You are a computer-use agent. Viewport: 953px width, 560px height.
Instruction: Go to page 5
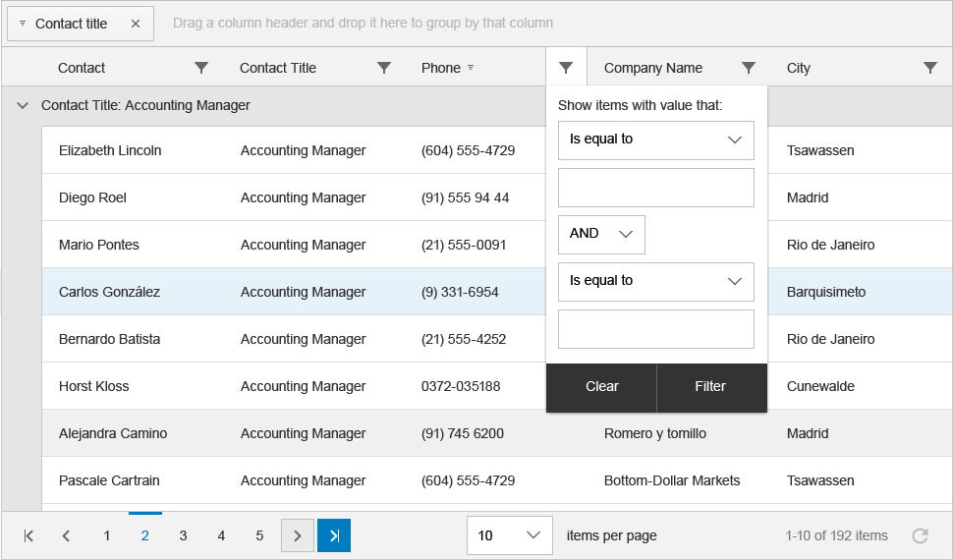tap(259, 535)
